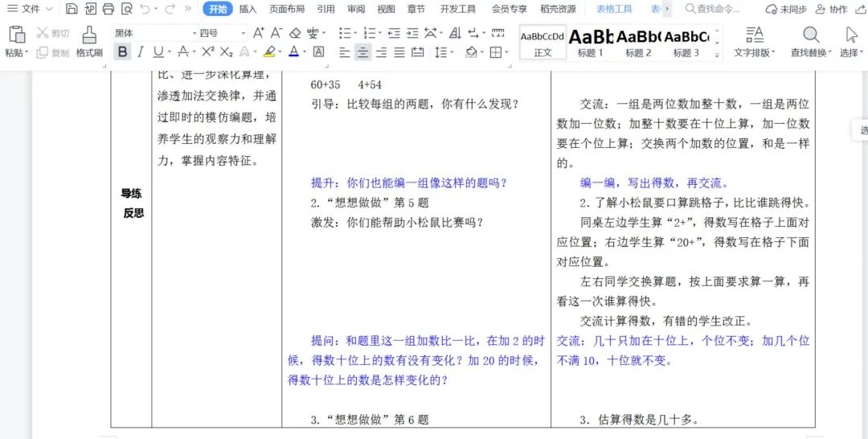This screenshot has height=439, width=868.
Task: Click the Clear Formatting eraser icon
Action: (295, 33)
